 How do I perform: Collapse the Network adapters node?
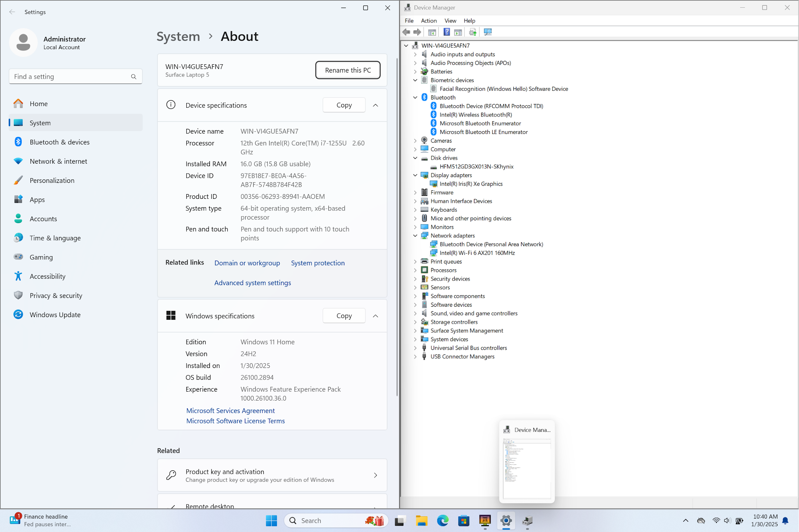click(415, 236)
